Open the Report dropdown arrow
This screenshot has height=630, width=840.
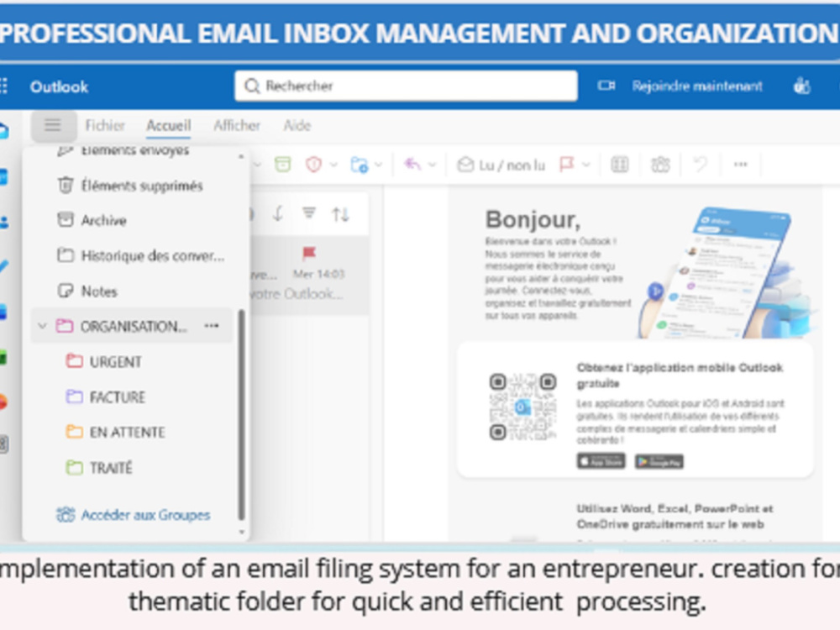[333, 165]
